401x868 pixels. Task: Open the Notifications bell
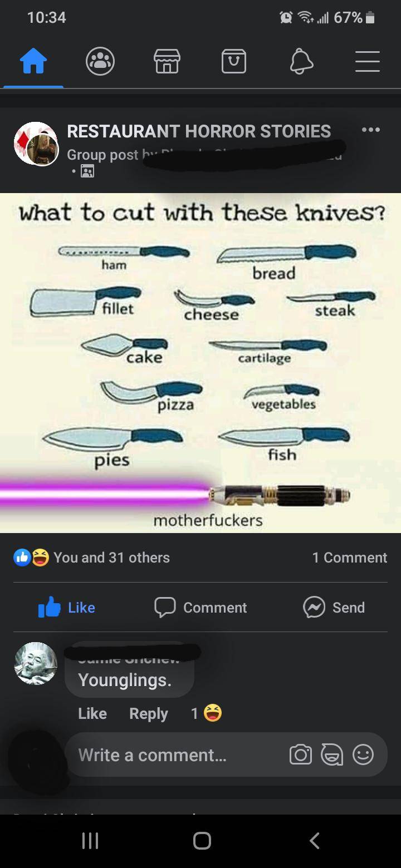pyautogui.click(x=301, y=61)
